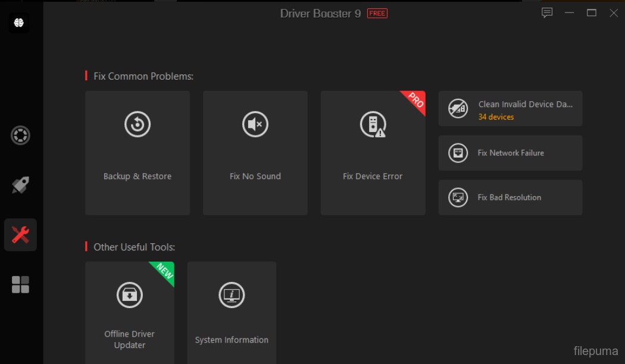Click the Fix No Sound speaker icon

click(255, 124)
